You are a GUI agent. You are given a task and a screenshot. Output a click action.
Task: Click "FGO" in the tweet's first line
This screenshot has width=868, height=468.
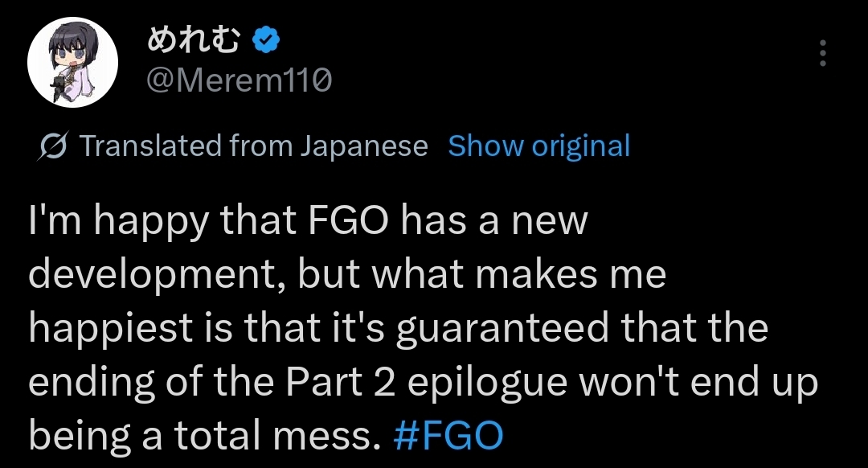point(348,221)
